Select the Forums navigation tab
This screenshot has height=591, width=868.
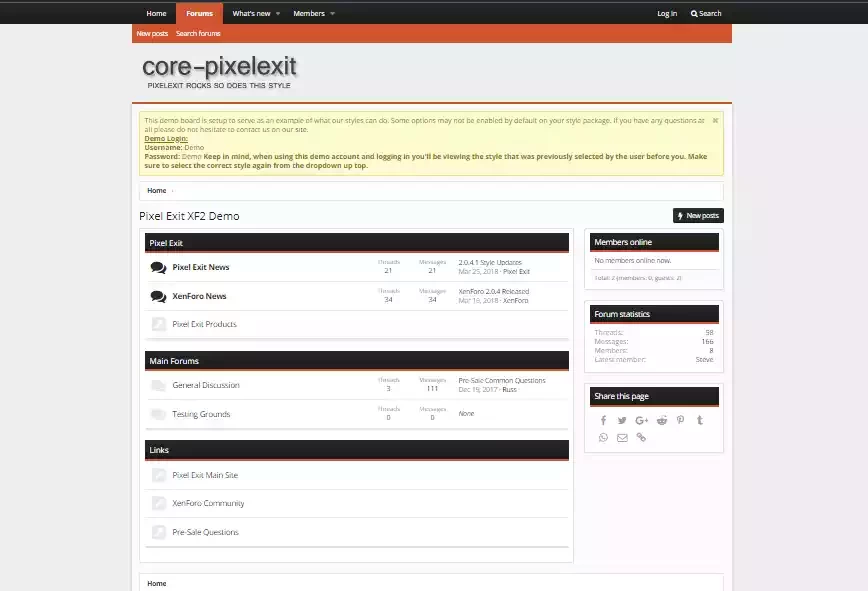(x=199, y=13)
